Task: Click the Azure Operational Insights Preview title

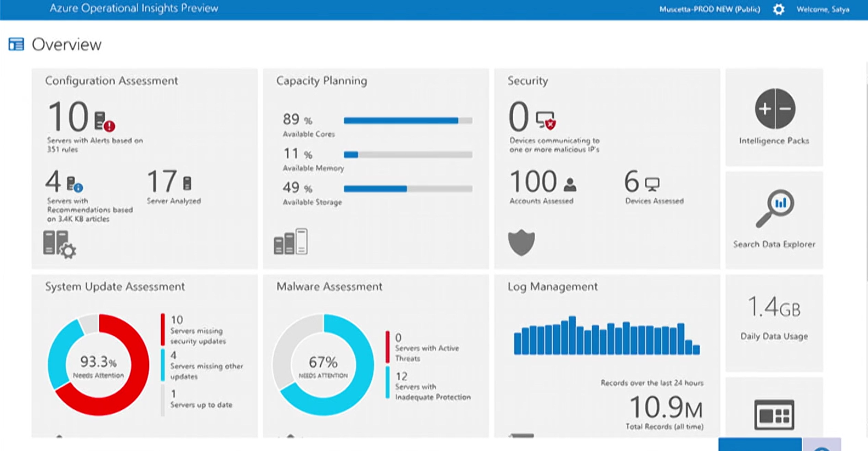Action: (x=134, y=8)
